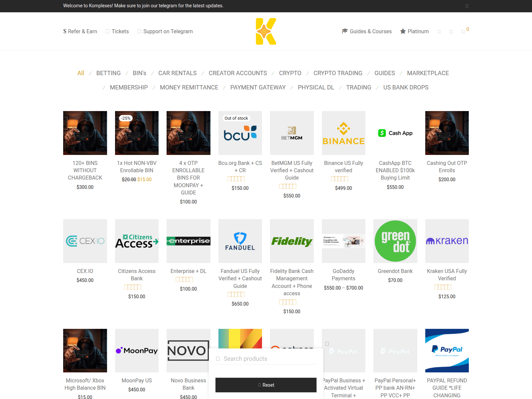Open the Komplexes K logo homepage
The image size is (532, 399).
[x=266, y=31]
